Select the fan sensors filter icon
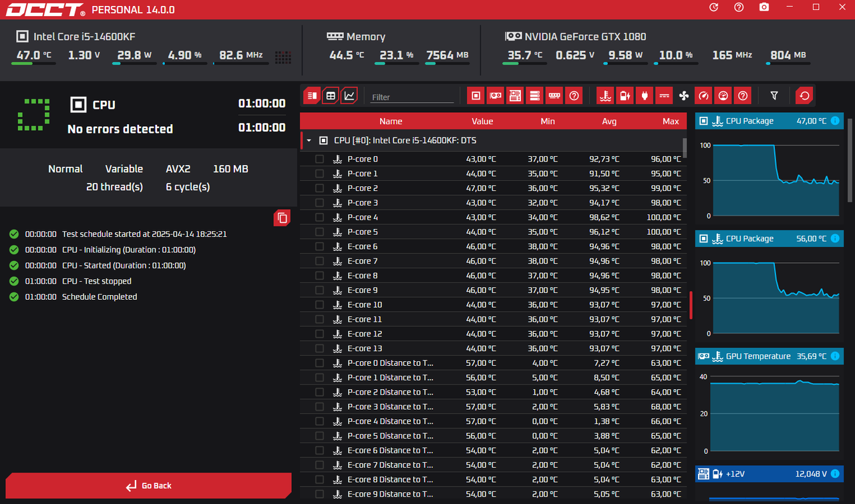Screen dimensions: 855x504 (683, 95)
